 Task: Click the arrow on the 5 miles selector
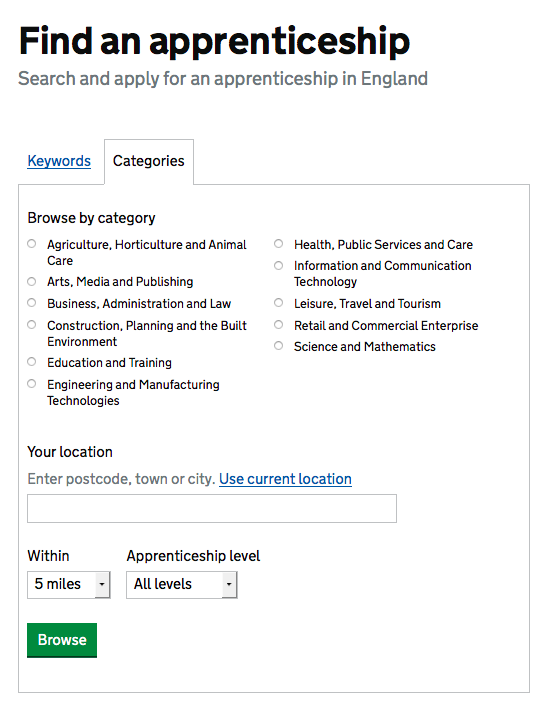click(x=102, y=585)
